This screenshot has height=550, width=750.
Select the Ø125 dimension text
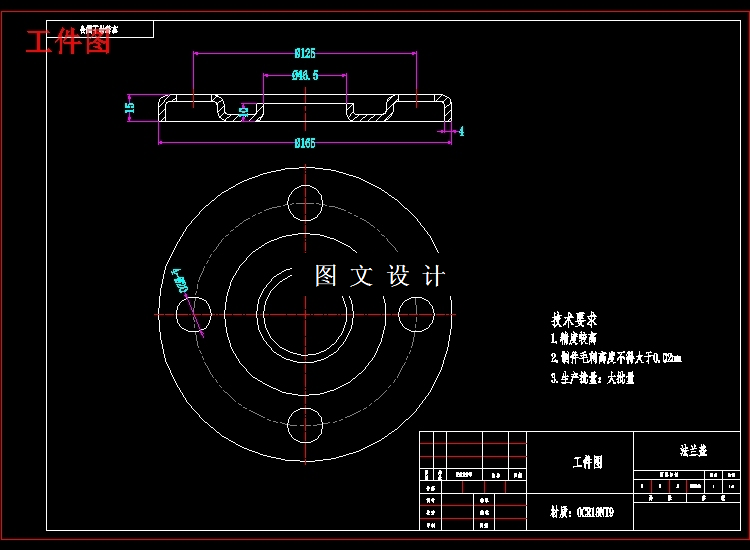coord(305,54)
